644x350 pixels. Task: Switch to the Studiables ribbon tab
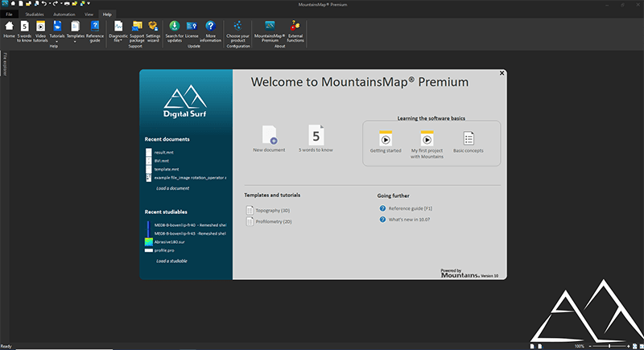35,14
